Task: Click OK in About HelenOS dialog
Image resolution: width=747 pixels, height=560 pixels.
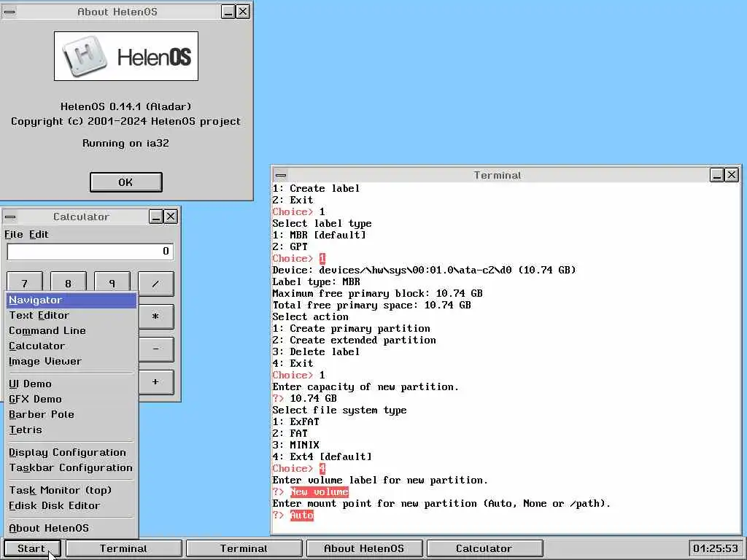Action: tap(125, 182)
